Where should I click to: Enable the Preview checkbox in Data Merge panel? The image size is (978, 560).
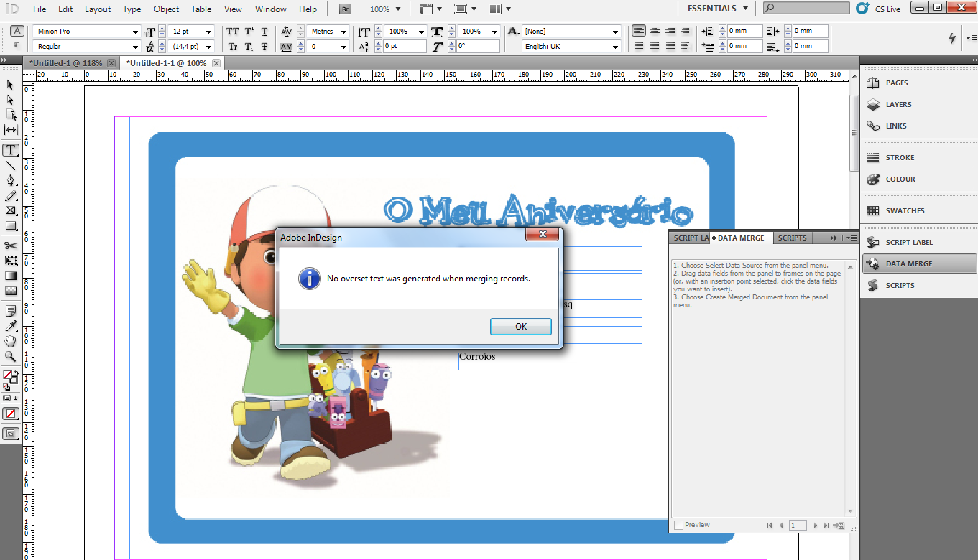click(x=678, y=525)
